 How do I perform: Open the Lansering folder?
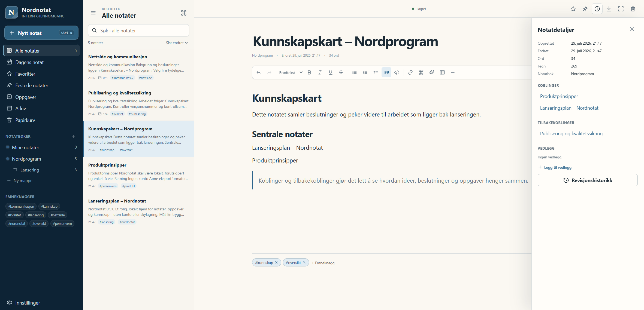(45, 170)
